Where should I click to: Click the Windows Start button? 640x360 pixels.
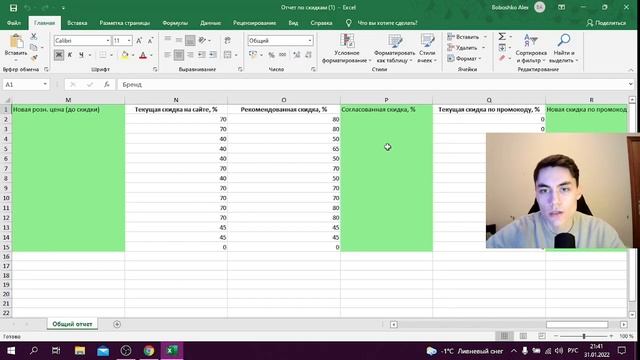pyautogui.click(x=11, y=351)
